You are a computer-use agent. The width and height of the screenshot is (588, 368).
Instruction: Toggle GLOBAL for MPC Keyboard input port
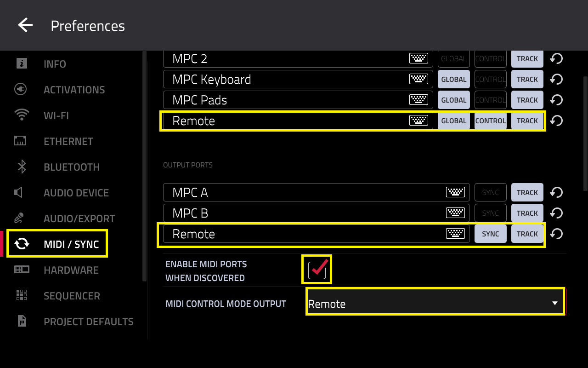454,79
